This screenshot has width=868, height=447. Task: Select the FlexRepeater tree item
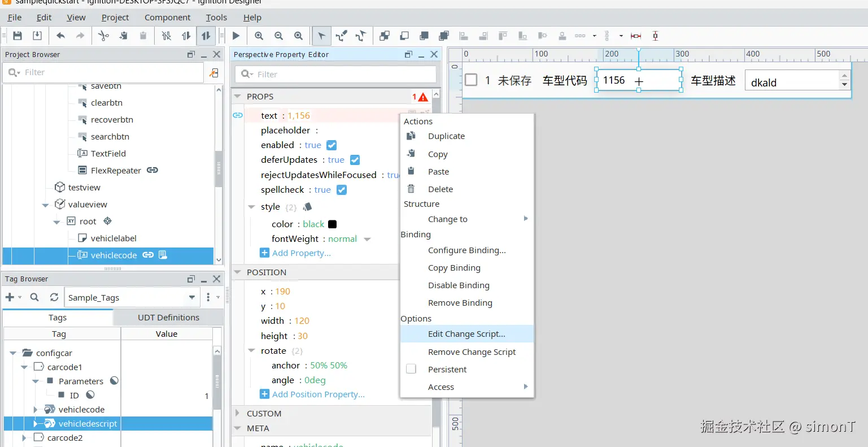(x=116, y=171)
